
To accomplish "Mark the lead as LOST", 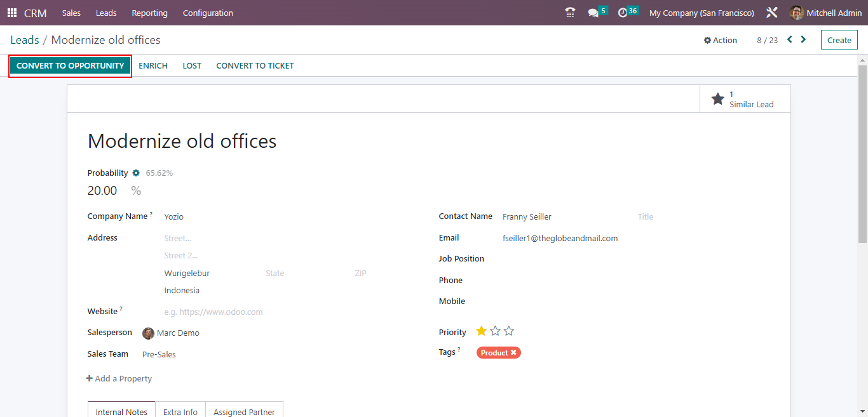I will click(x=191, y=65).
